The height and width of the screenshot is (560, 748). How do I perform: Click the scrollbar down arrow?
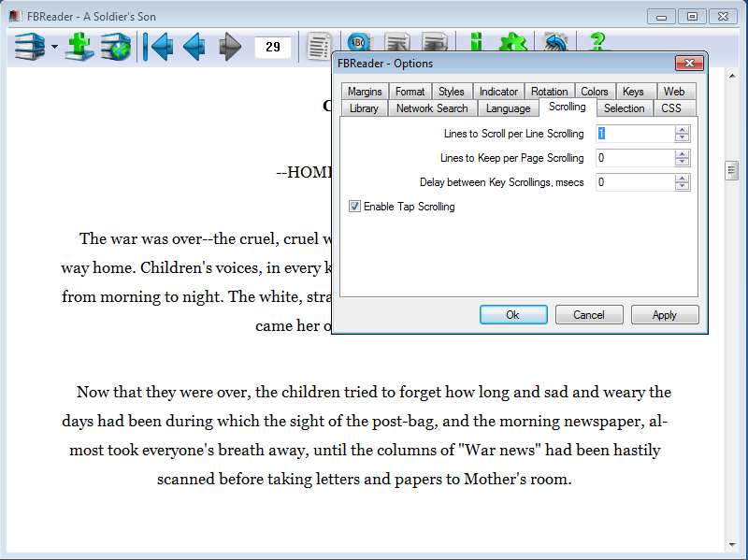(732, 544)
